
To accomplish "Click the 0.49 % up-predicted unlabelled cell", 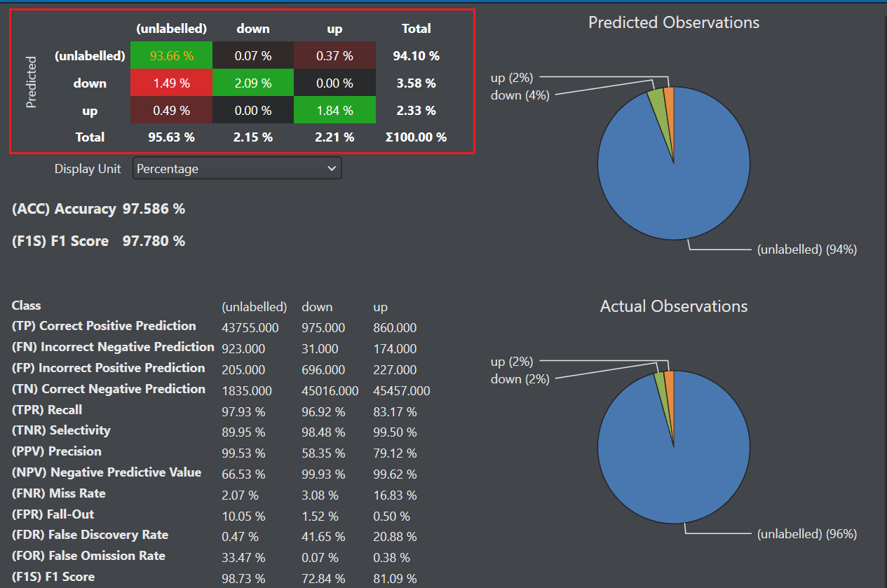I will [x=171, y=110].
